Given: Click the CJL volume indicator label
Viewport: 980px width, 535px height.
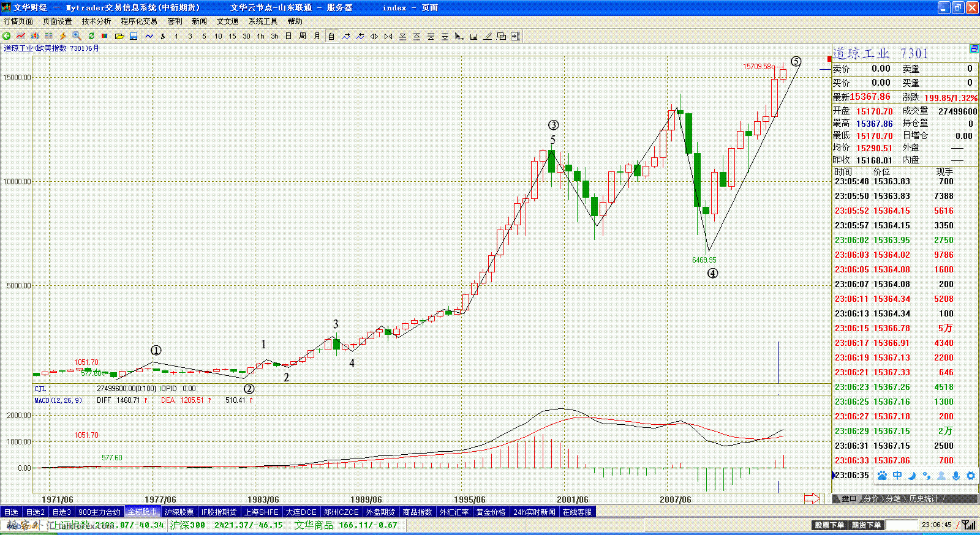Looking at the screenshot, I should 40,389.
